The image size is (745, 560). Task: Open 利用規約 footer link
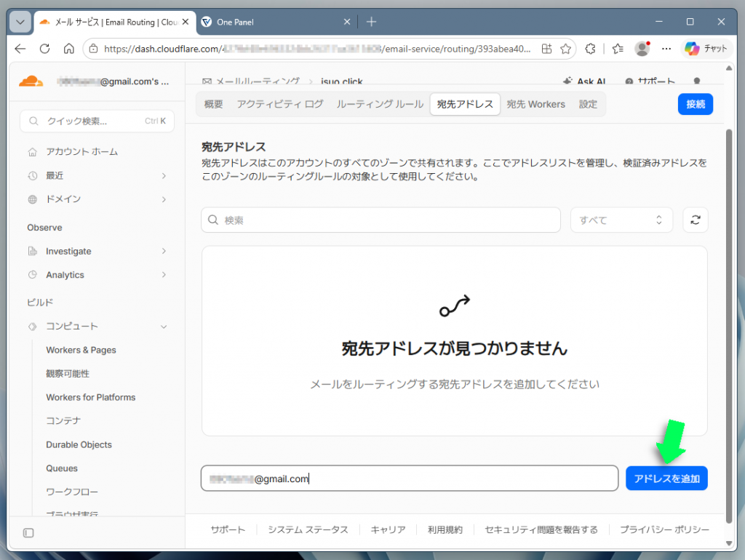(445, 529)
